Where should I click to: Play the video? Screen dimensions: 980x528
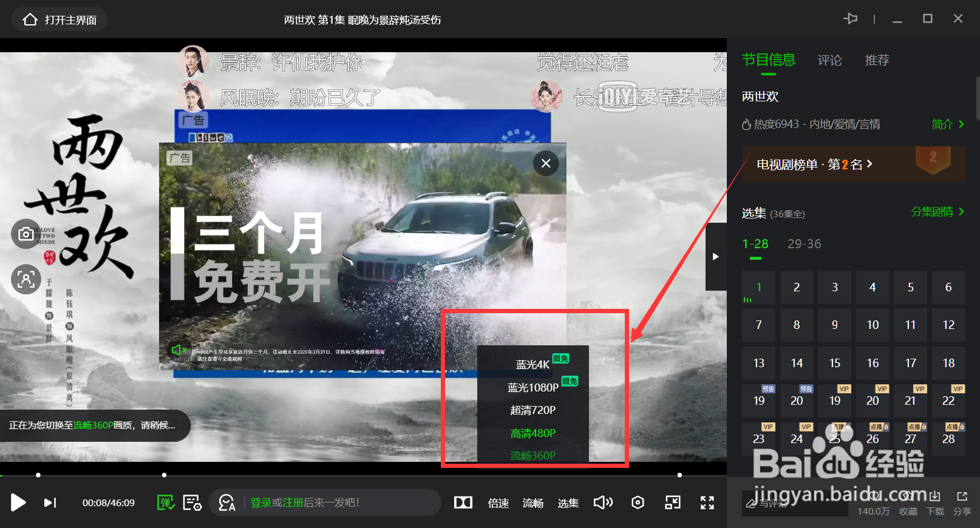[x=18, y=503]
